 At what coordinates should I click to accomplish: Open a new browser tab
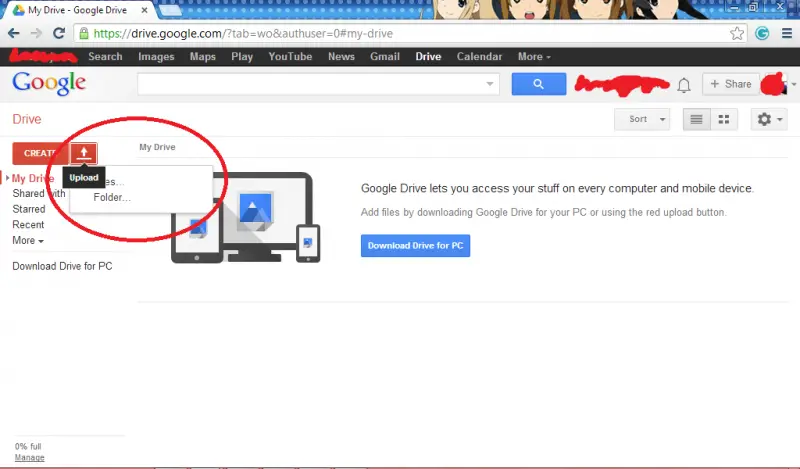tap(171, 10)
